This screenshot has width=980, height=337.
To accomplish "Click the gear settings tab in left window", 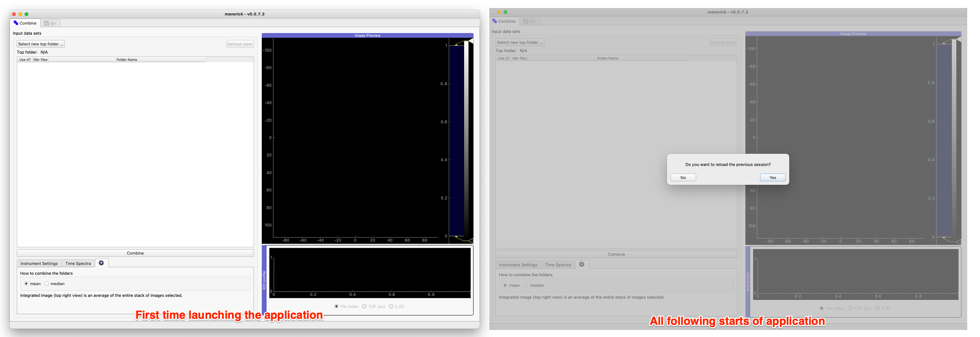I will point(101,263).
